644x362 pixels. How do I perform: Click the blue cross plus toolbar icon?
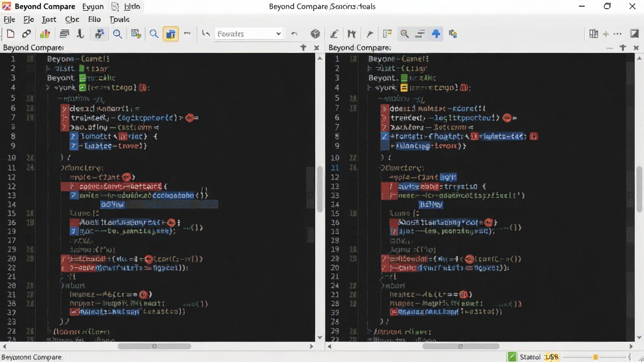click(436, 34)
